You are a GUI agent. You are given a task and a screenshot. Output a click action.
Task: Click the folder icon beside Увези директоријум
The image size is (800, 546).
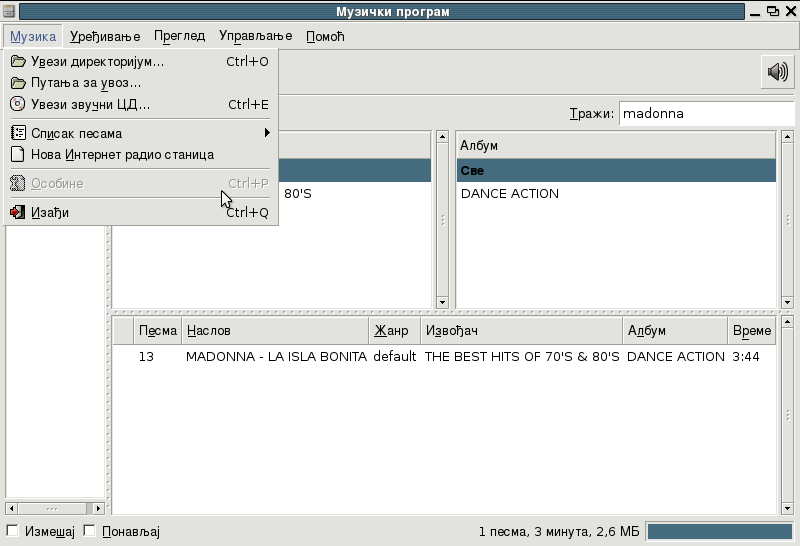coord(18,62)
